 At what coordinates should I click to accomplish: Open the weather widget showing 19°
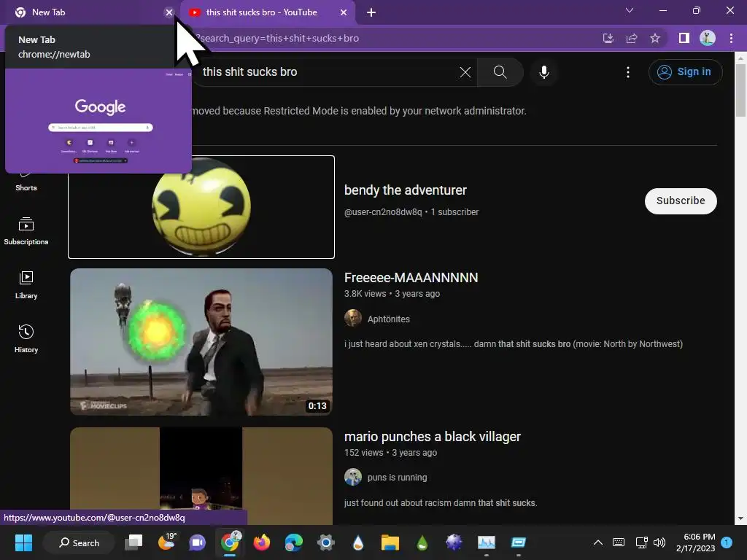[x=167, y=542]
